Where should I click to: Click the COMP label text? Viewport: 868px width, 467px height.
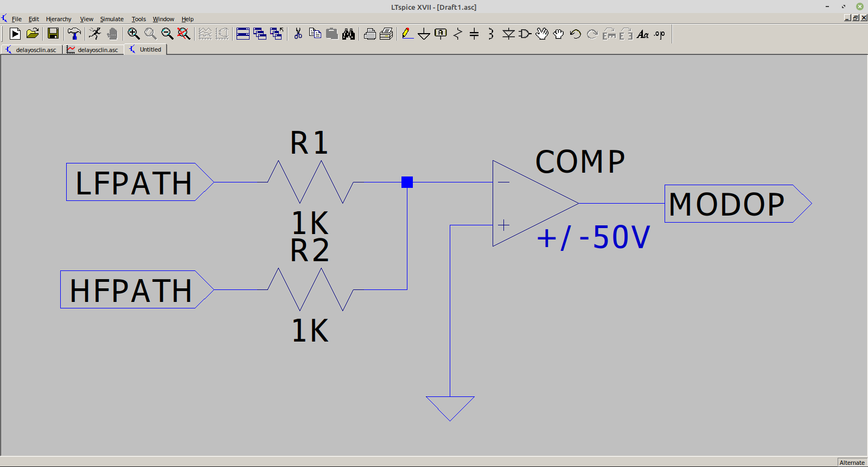[580, 162]
